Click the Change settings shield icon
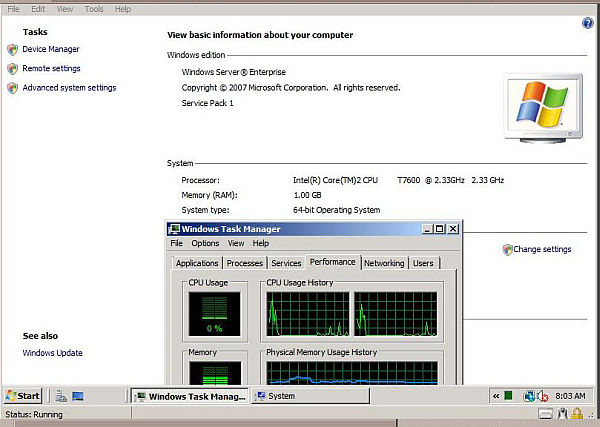 point(507,249)
